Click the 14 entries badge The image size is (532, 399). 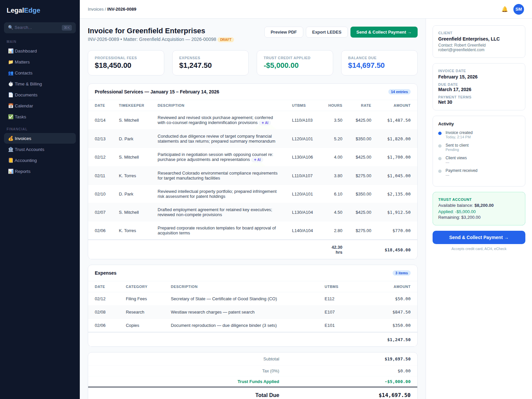pos(399,92)
